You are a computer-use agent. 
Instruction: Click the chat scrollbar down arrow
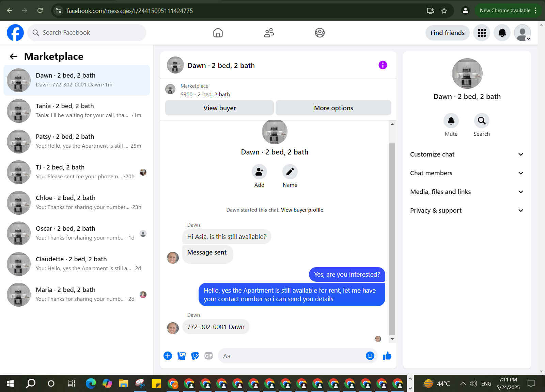click(392, 339)
